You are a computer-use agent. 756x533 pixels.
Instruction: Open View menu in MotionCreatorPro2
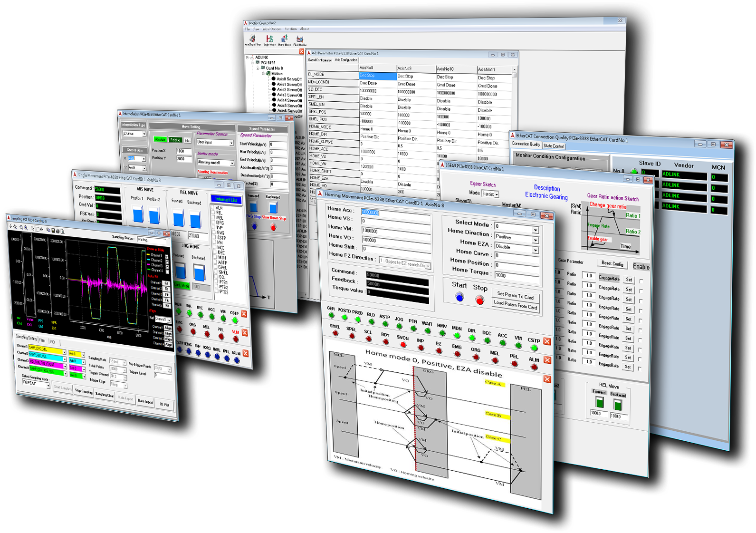point(256,29)
